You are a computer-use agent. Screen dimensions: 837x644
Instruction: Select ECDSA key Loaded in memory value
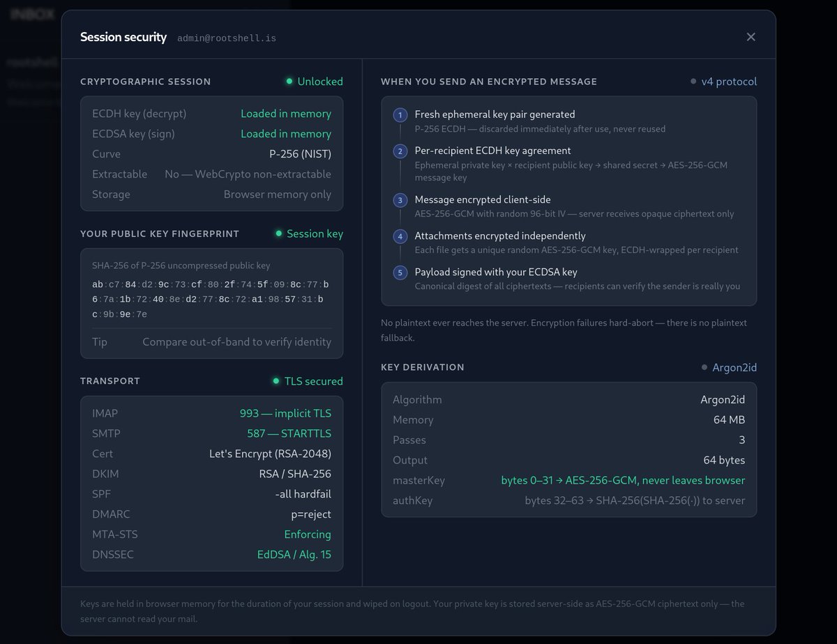286,134
